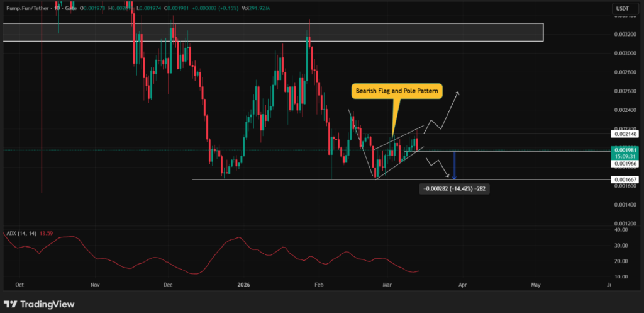Select the Bearish Flag and Pole Pattern callout
Viewport: 644px width, 313px height.
click(x=397, y=92)
